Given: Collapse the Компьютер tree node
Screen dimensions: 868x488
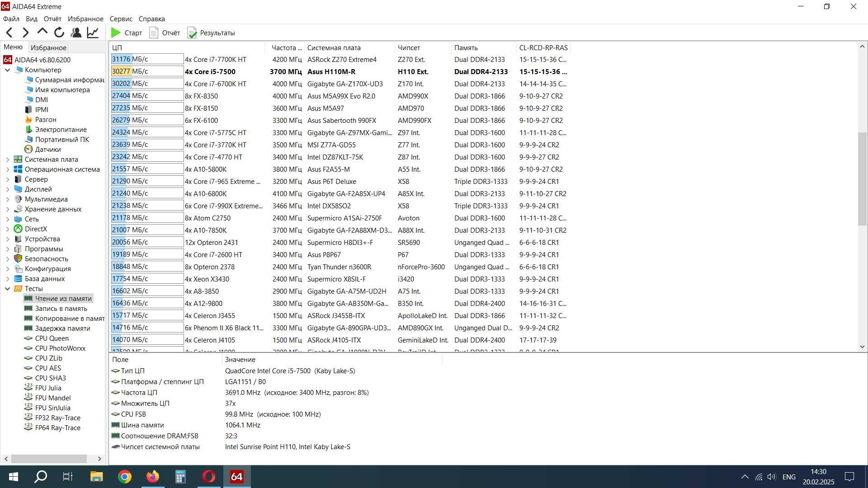Looking at the screenshot, I should (7, 70).
